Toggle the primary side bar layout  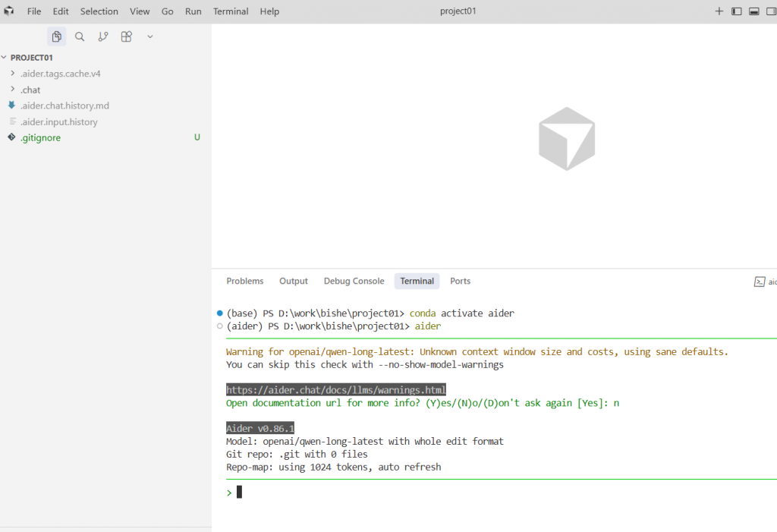coord(736,11)
